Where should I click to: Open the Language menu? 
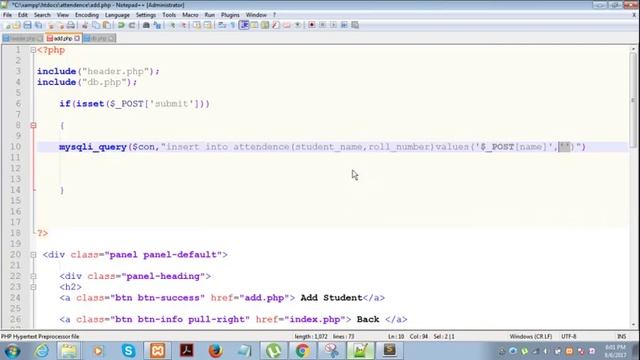[x=117, y=15]
